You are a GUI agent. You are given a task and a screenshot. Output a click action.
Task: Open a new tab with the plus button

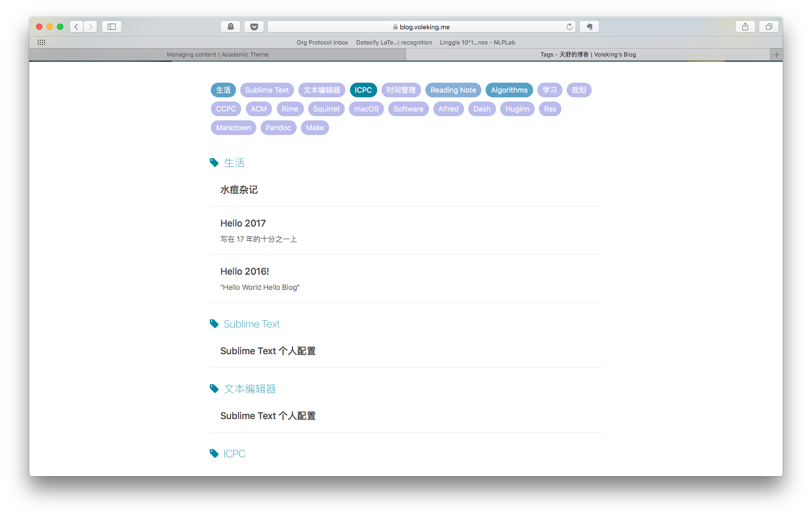[777, 54]
